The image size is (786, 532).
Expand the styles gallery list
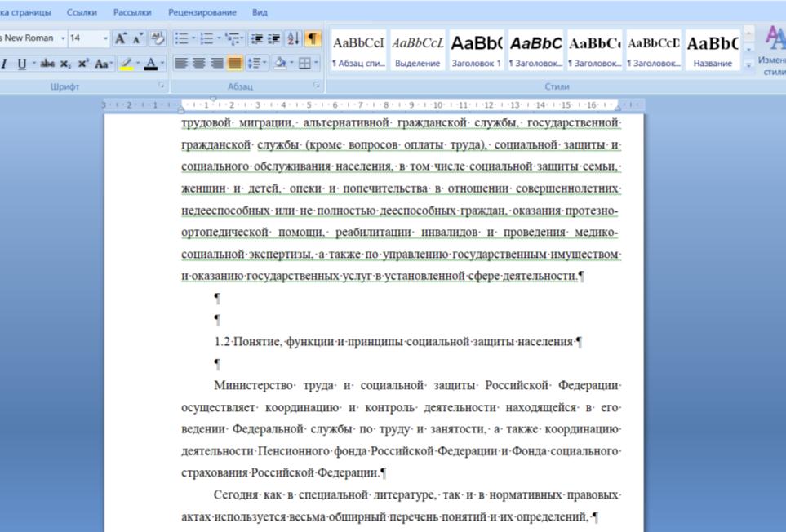click(749, 65)
